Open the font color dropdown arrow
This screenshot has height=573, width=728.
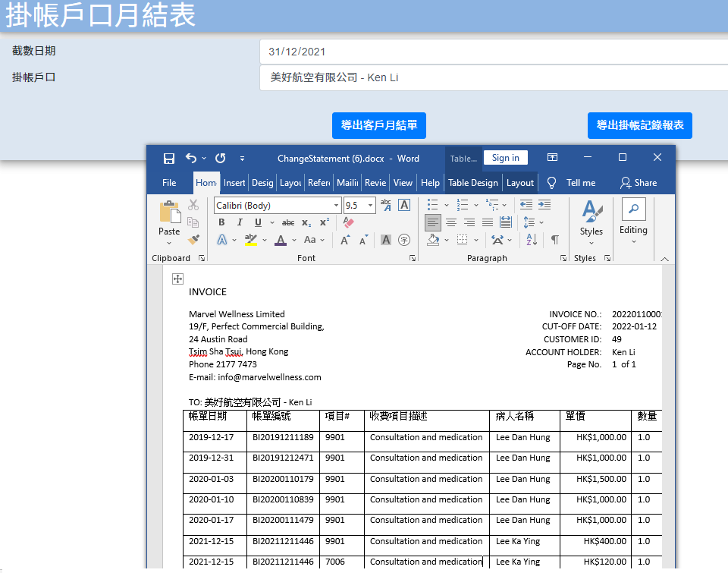294,241
